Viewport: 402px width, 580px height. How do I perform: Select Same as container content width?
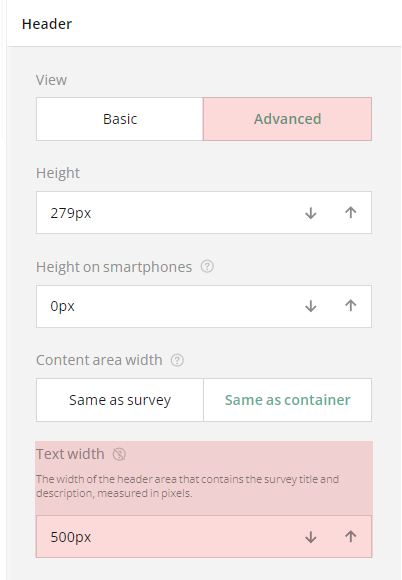tap(287, 400)
